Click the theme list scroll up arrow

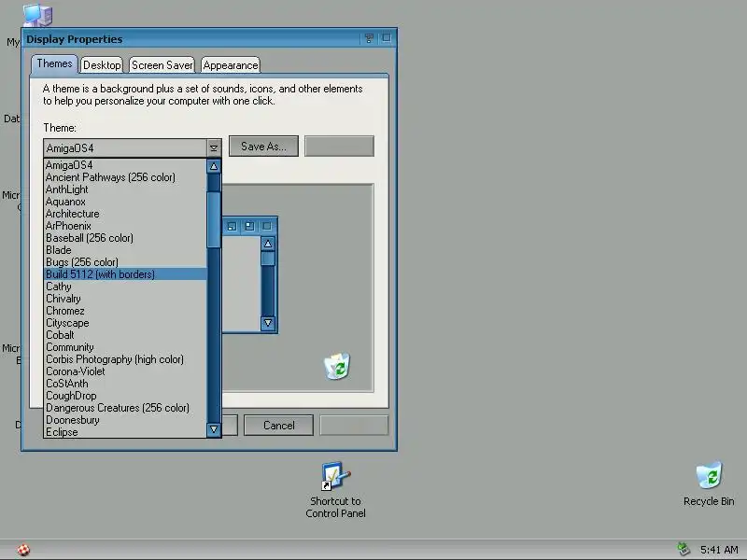point(214,166)
